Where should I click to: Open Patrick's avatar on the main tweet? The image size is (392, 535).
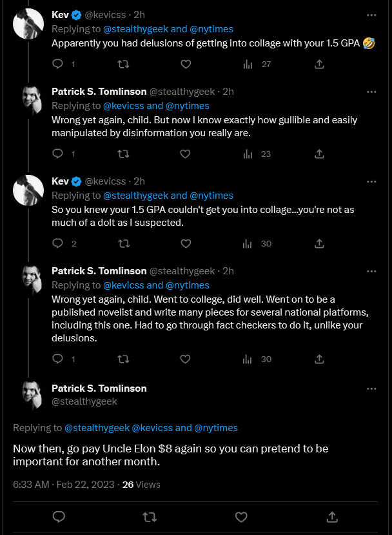(x=32, y=396)
